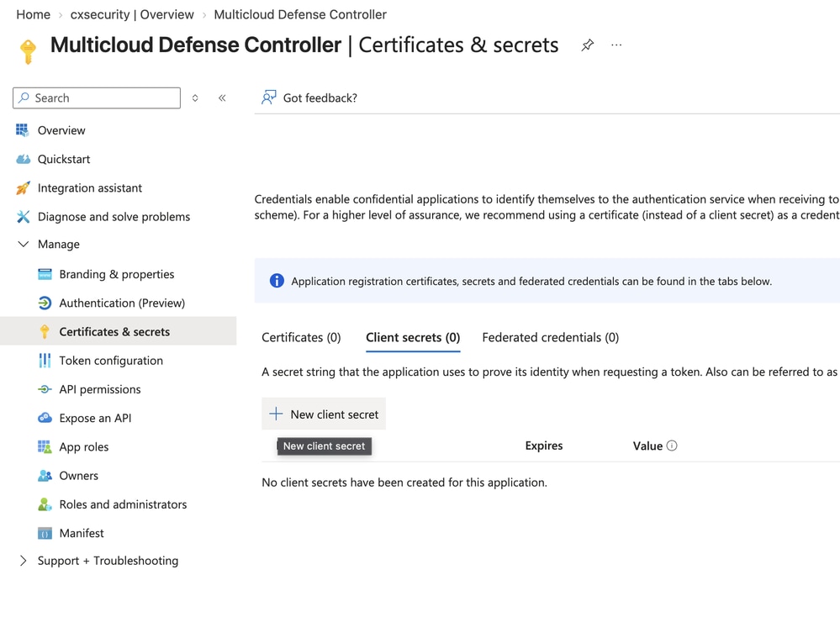Click the plus icon on New client secret
840x633 pixels.
276,414
